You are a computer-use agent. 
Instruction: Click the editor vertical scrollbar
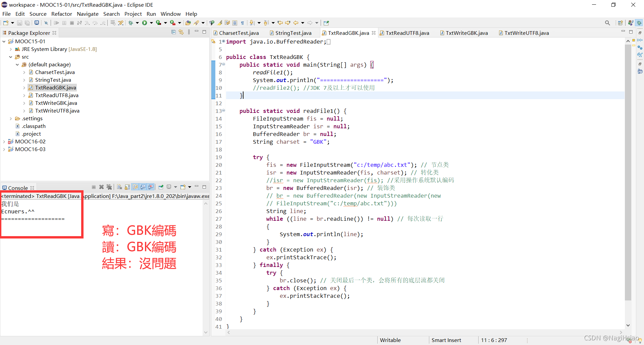(628, 172)
